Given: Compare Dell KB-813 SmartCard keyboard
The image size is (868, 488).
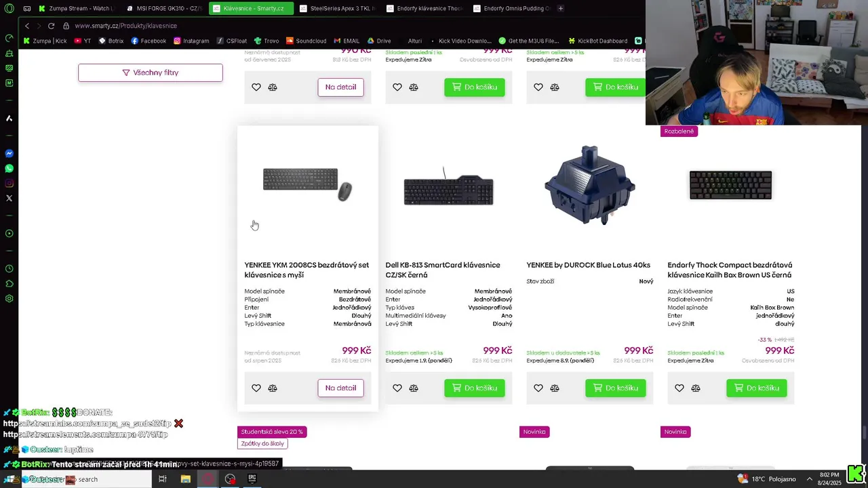Looking at the screenshot, I should pos(414,388).
